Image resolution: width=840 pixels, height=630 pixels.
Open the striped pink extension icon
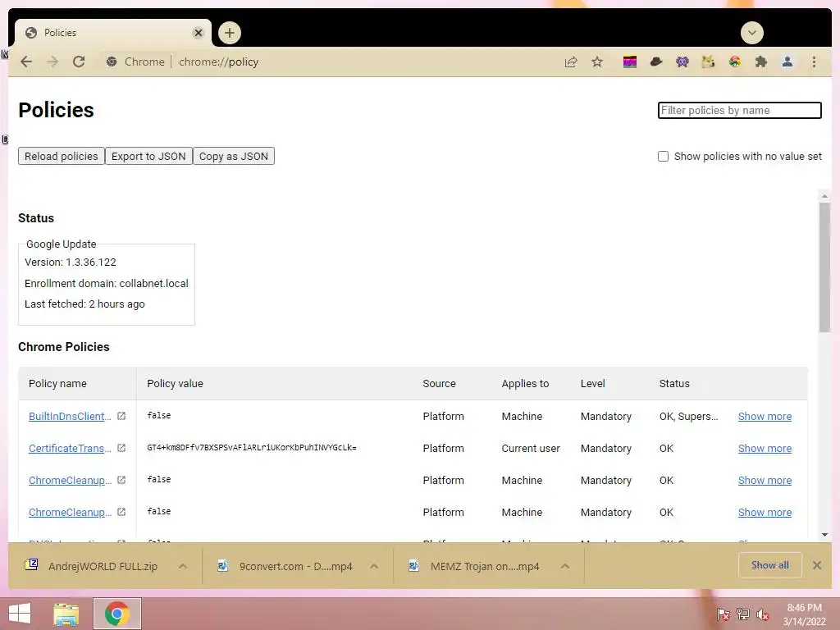click(630, 62)
